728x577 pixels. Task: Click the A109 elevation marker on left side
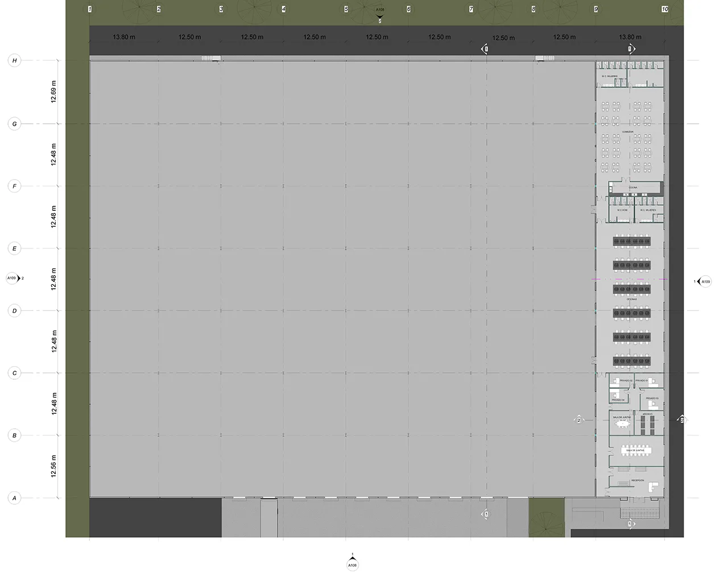pos(13,279)
